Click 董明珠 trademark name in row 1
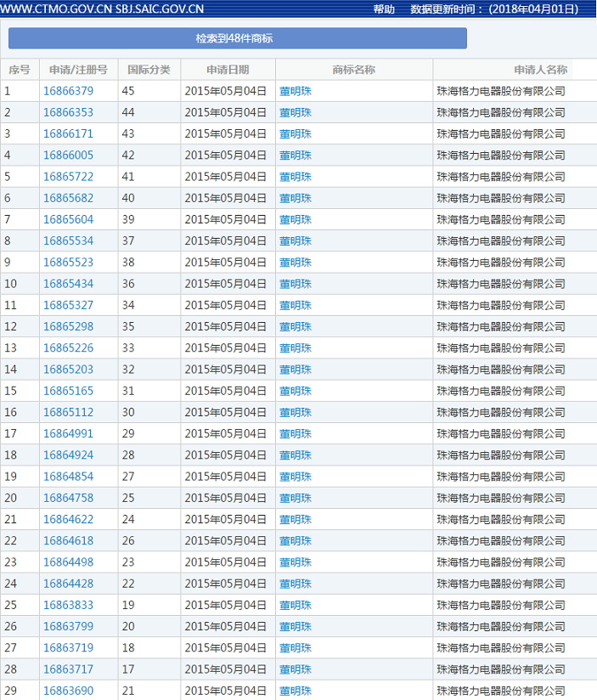Viewport: 597px width, 700px height. coord(296,91)
